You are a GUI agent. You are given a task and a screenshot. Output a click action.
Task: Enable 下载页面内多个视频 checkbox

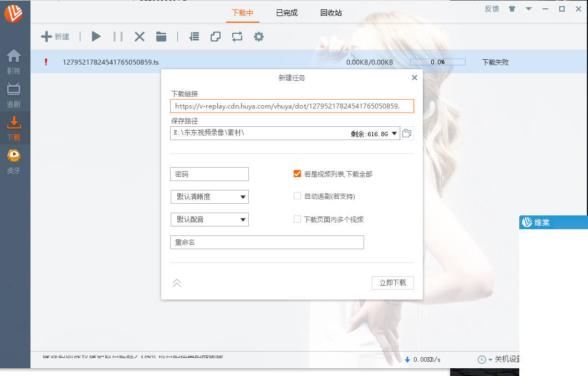(x=297, y=219)
